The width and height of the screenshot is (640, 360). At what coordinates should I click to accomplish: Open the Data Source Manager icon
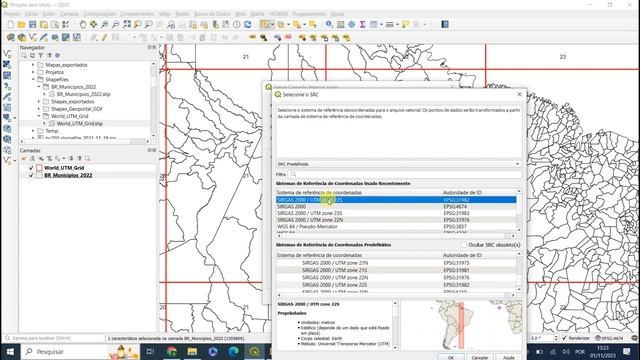11,38
